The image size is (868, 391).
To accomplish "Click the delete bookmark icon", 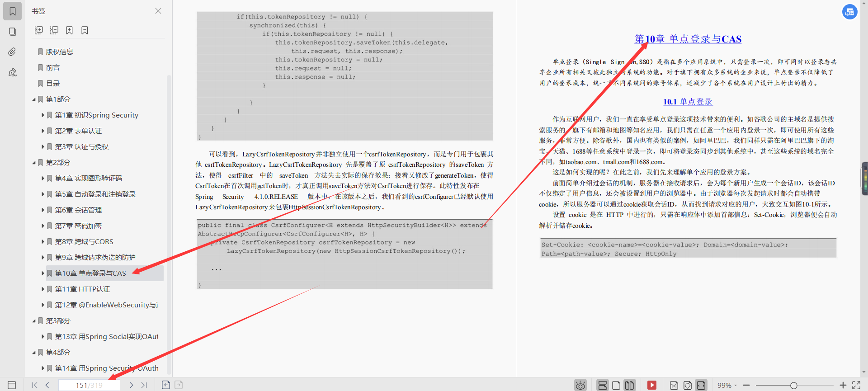I will pos(85,30).
